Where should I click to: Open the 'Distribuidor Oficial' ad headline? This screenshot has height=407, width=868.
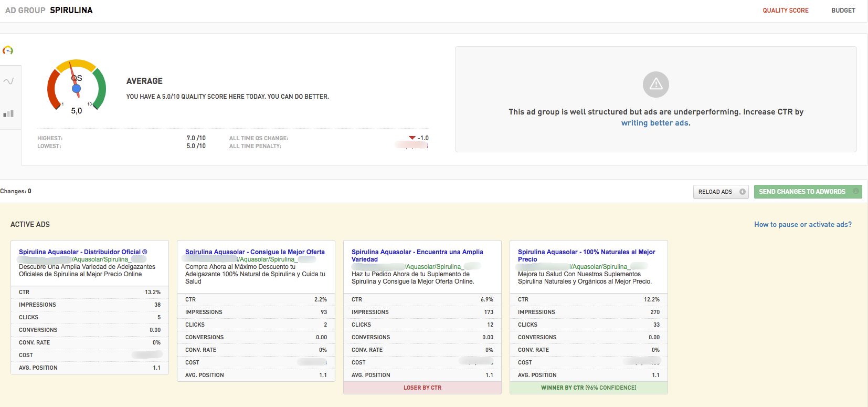83,252
